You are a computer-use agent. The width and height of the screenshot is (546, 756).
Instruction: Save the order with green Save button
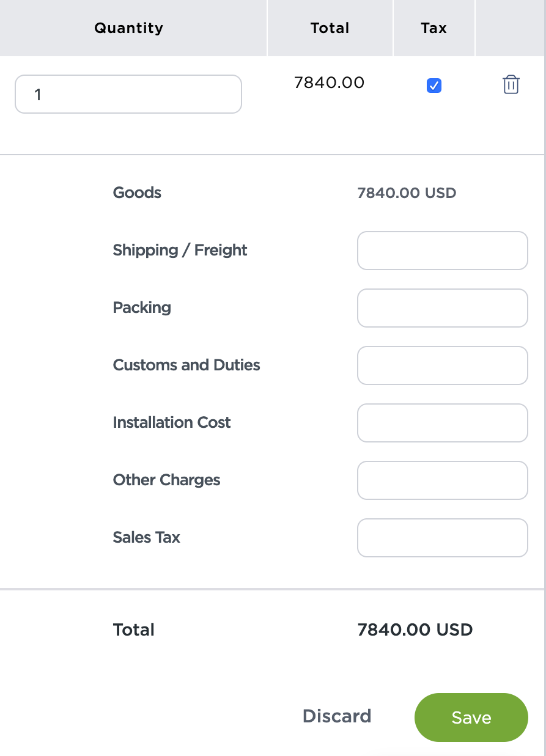[x=471, y=717]
